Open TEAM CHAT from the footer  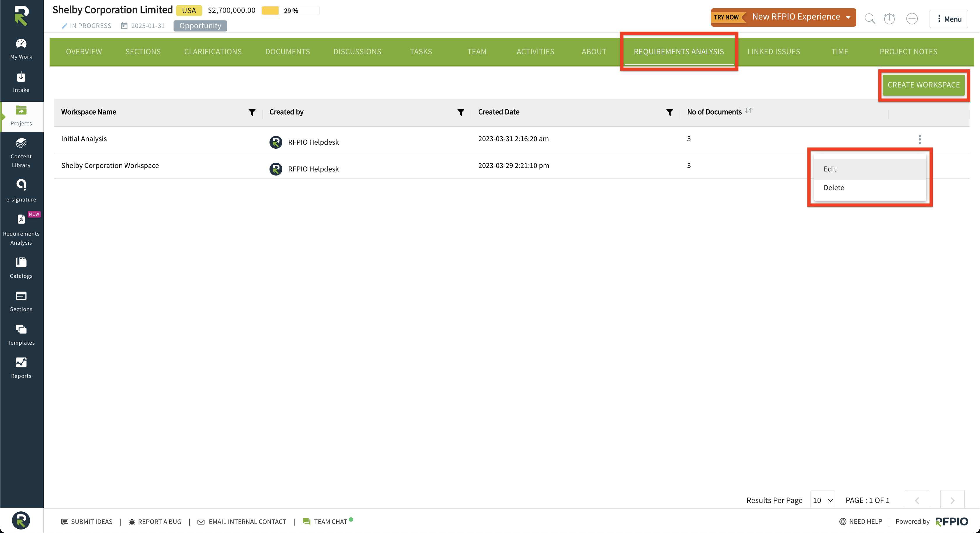328,521
